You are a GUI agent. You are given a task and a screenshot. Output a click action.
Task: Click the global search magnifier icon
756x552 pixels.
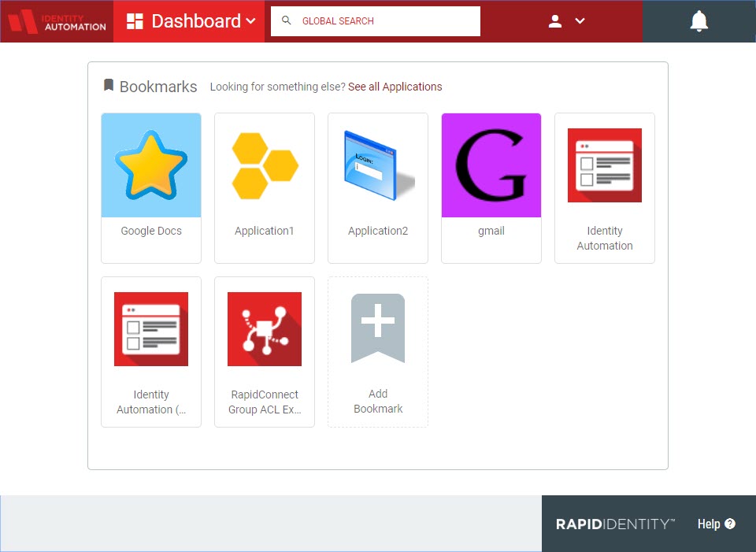click(287, 20)
